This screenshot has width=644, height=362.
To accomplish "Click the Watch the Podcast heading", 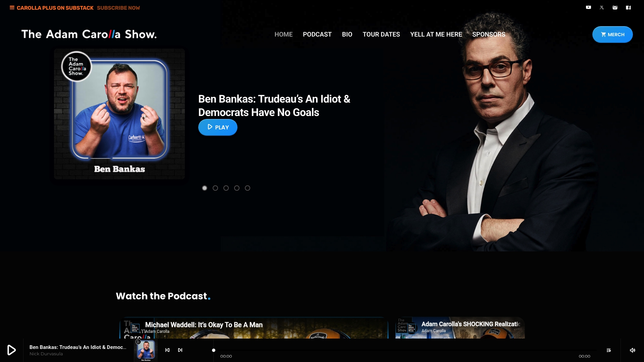I will (163, 296).
